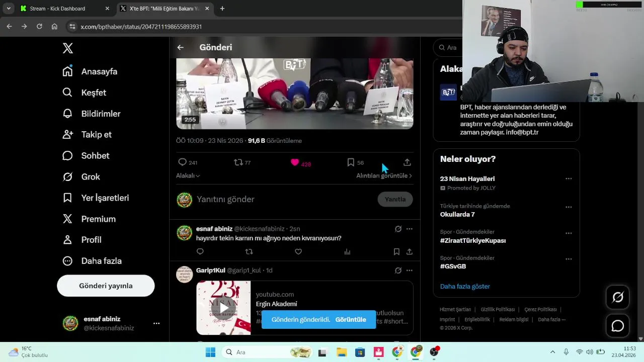
Task: Open the tab search dropdown arrow
Action: coord(9,9)
